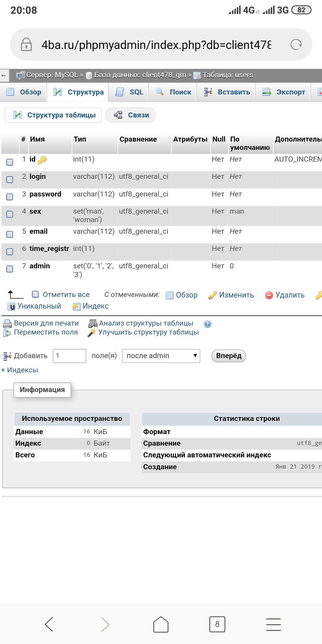
Task: Expand the '+ Индексы' section
Action: point(20,370)
